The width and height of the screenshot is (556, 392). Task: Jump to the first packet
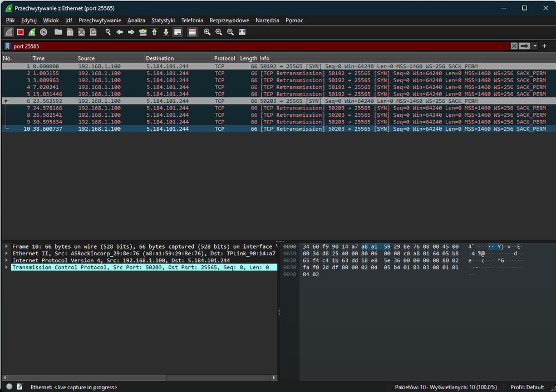coord(154,32)
